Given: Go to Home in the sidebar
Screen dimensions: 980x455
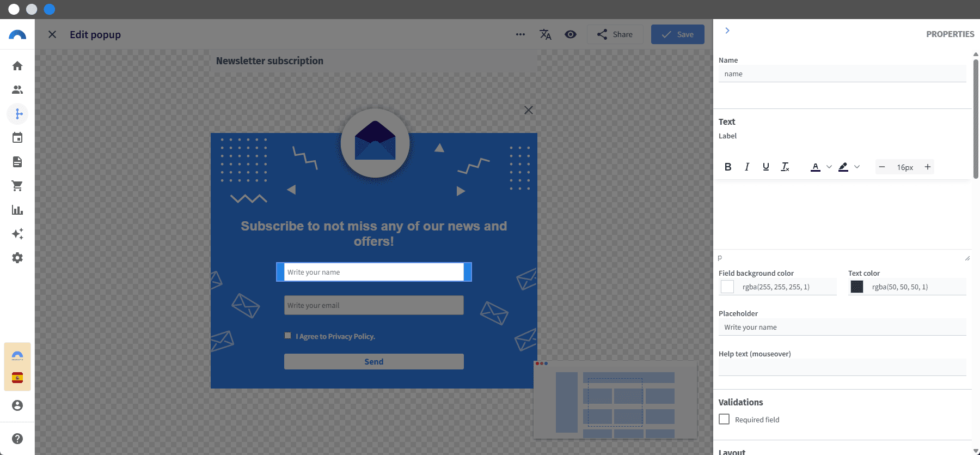Looking at the screenshot, I should tap(17, 66).
